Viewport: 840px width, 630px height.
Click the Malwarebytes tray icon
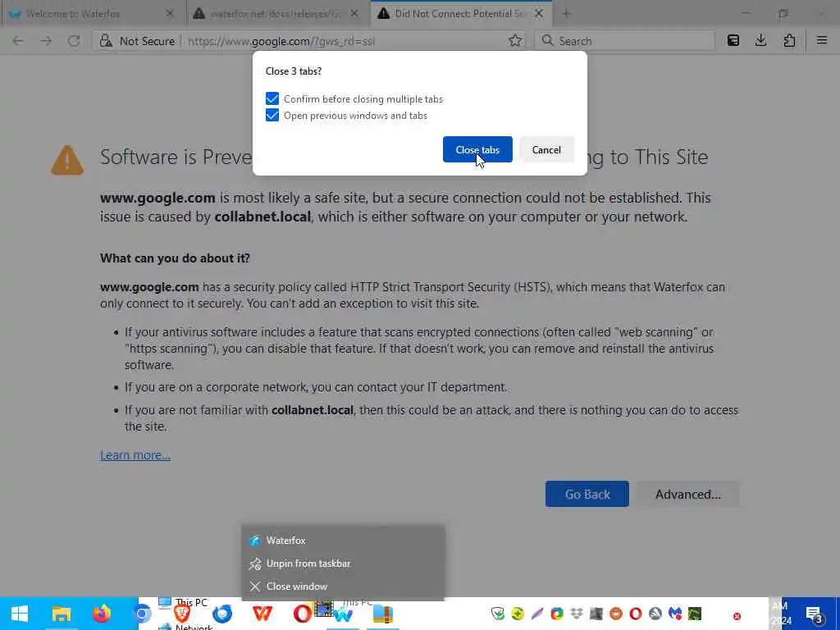[x=675, y=614]
